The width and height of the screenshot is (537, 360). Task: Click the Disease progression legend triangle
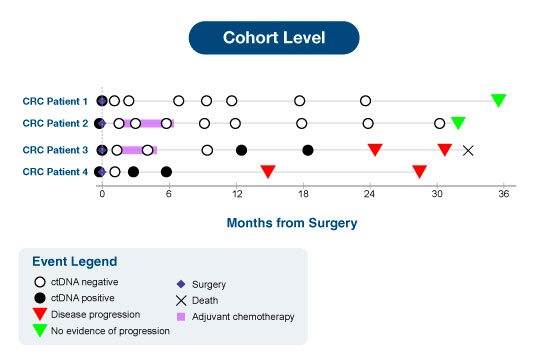(40, 314)
